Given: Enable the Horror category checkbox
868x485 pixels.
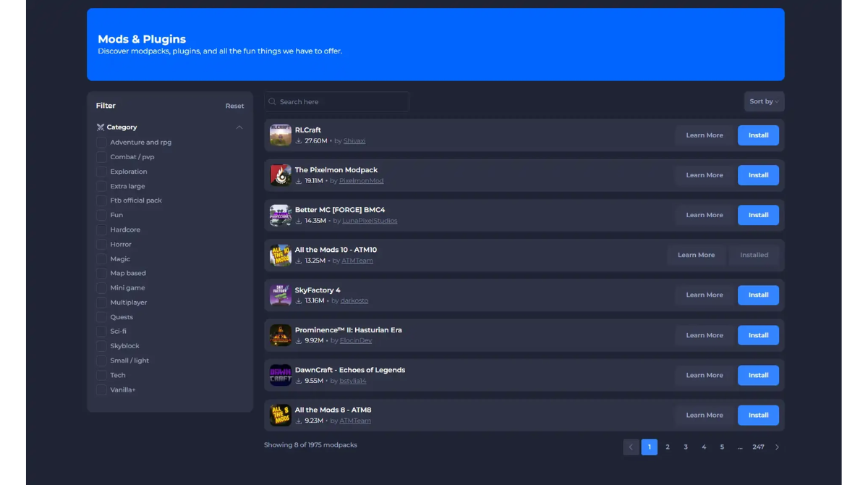Looking at the screenshot, I should click(101, 244).
